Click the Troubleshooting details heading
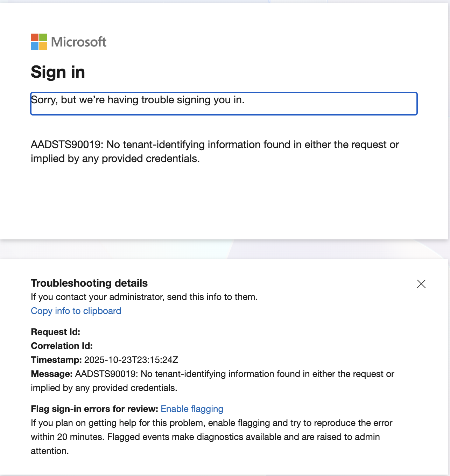Viewport: 450px width, 476px height. (89, 283)
